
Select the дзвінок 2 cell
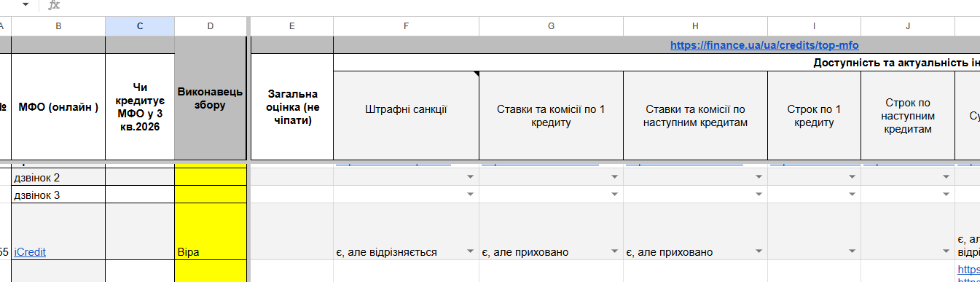[x=58, y=177]
